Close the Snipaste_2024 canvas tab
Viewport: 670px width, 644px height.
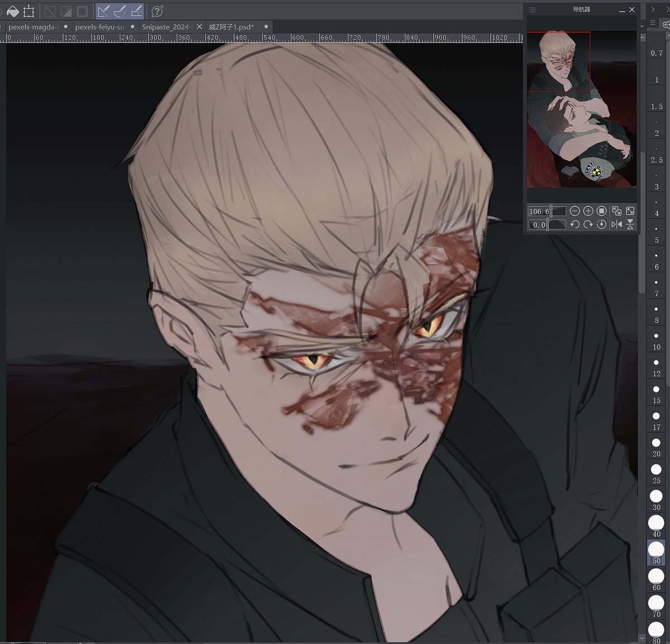(199, 27)
